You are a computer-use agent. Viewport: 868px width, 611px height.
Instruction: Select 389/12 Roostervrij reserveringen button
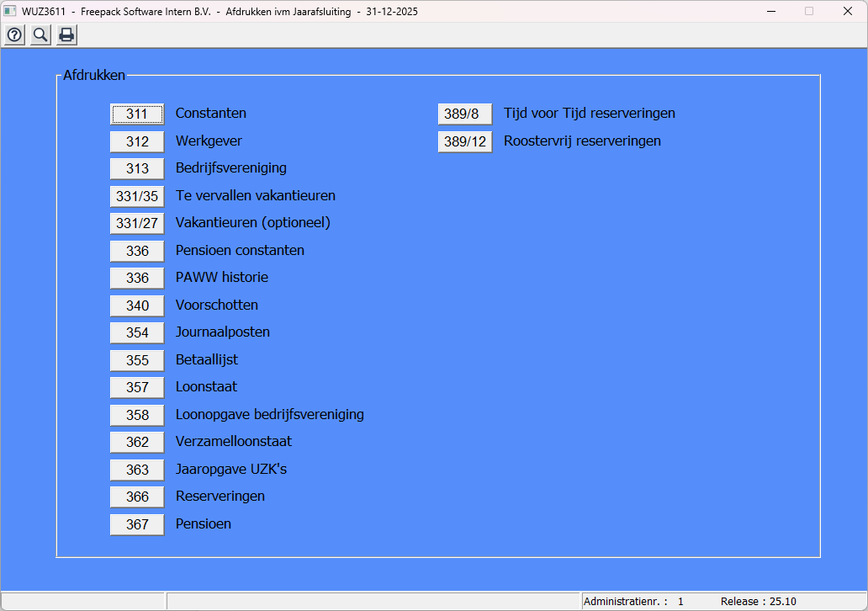pos(464,141)
